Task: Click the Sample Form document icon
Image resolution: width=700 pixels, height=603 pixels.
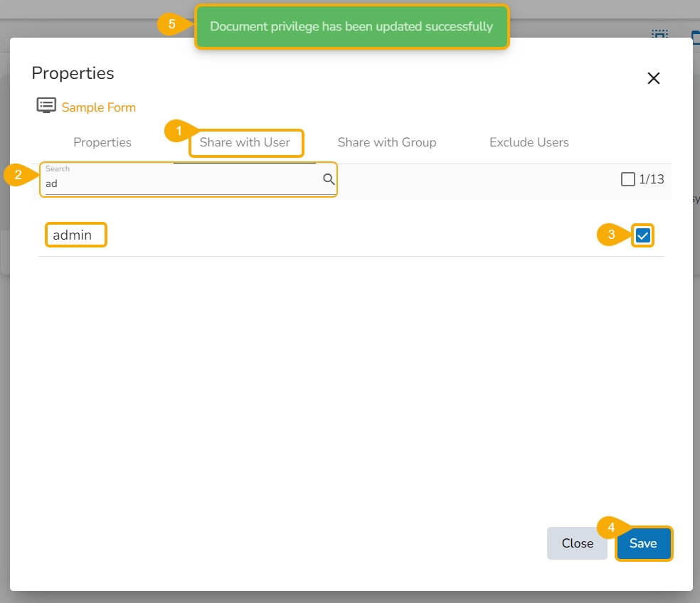Action: coord(46,106)
